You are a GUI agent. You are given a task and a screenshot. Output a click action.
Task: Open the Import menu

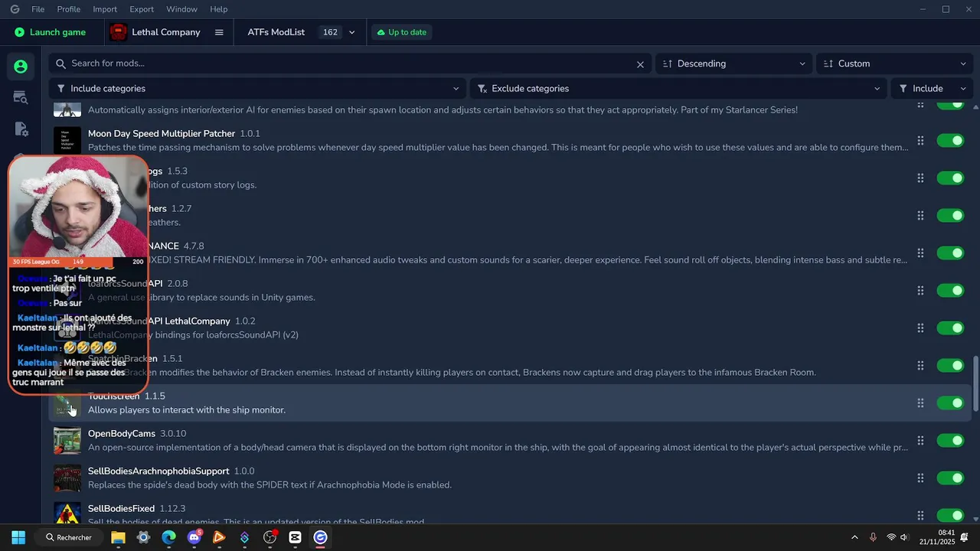[x=105, y=9]
